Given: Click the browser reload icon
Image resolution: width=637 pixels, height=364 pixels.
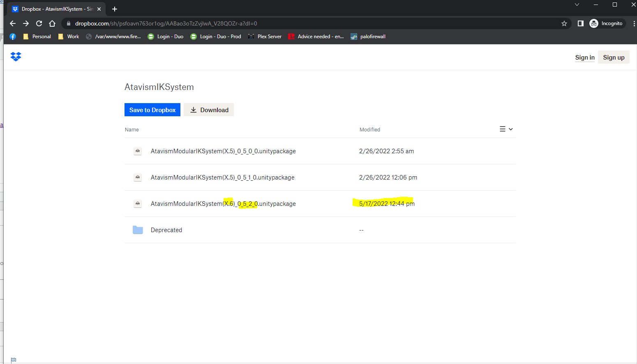Looking at the screenshot, I should 39,23.
